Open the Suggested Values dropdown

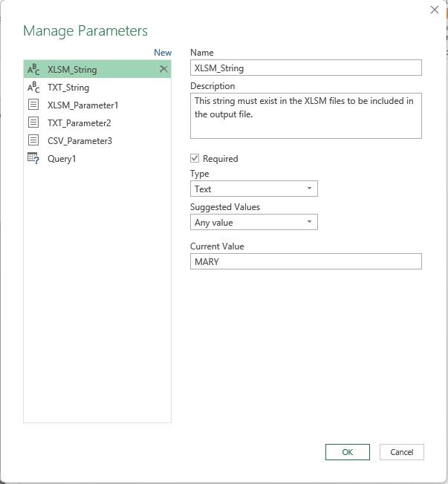coord(254,222)
